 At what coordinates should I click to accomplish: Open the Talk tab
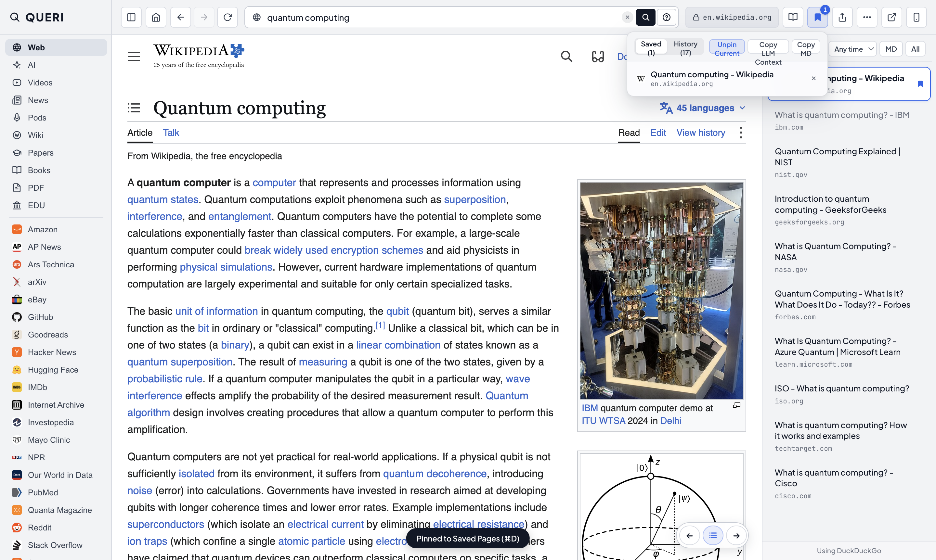pyautogui.click(x=171, y=133)
